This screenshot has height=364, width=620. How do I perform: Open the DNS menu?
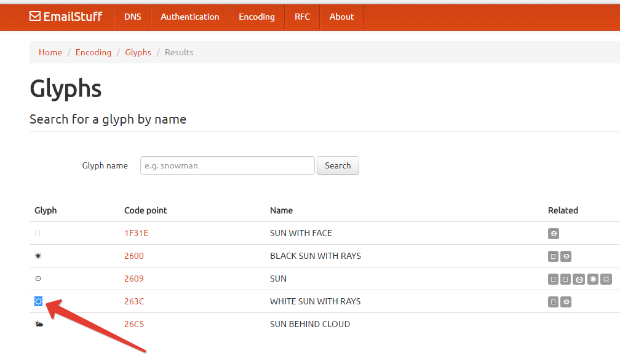(x=132, y=17)
